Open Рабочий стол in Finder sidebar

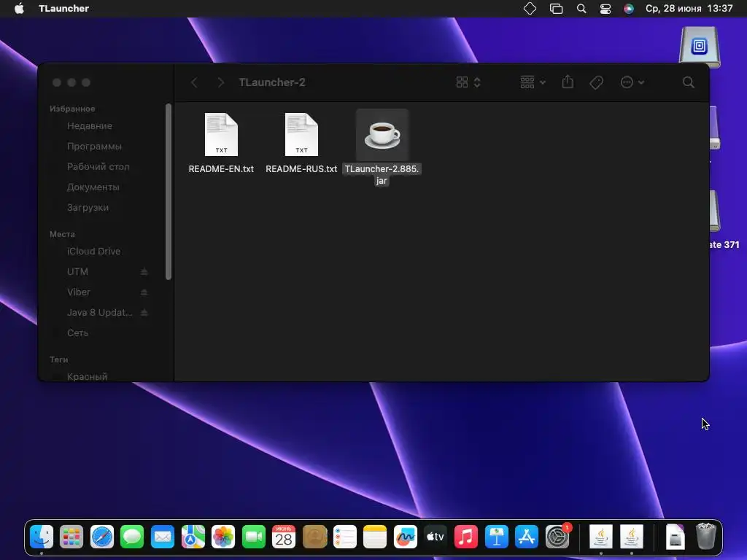[98, 167]
